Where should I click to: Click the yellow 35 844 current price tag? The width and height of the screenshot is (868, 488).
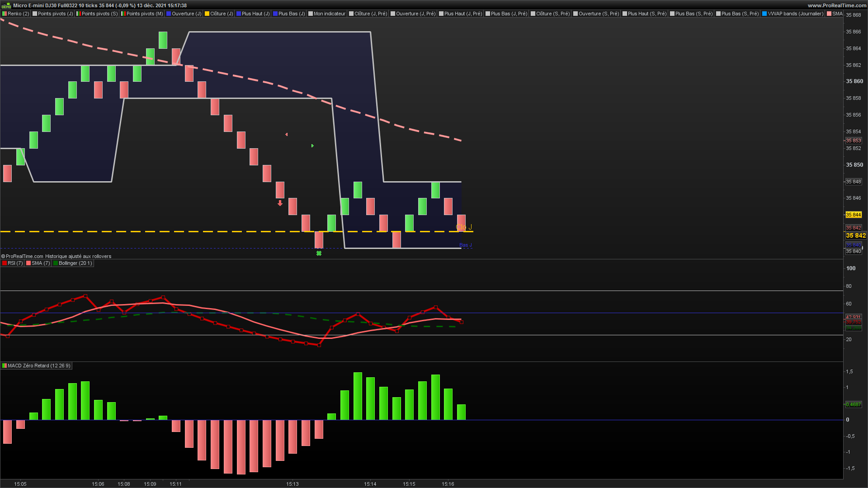pos(854,215)
